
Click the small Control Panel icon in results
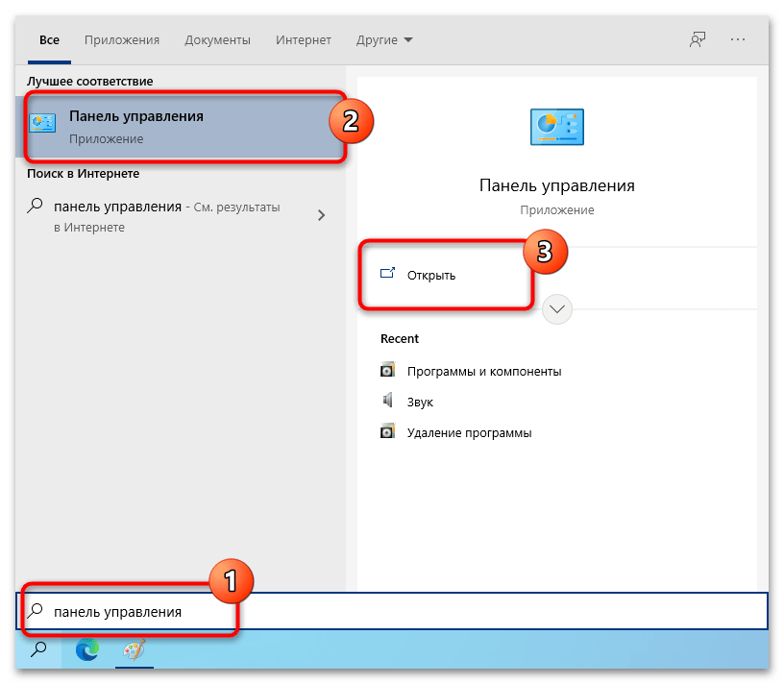point(42,123)
